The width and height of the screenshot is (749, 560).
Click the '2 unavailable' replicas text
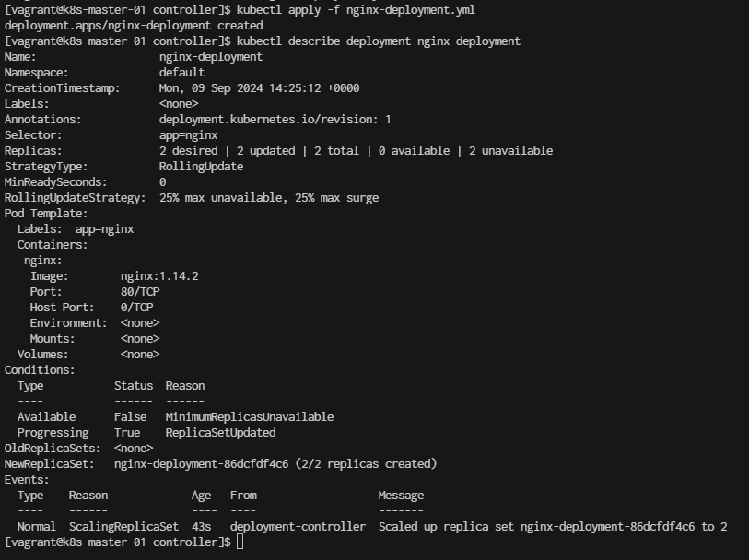[510, 151]
